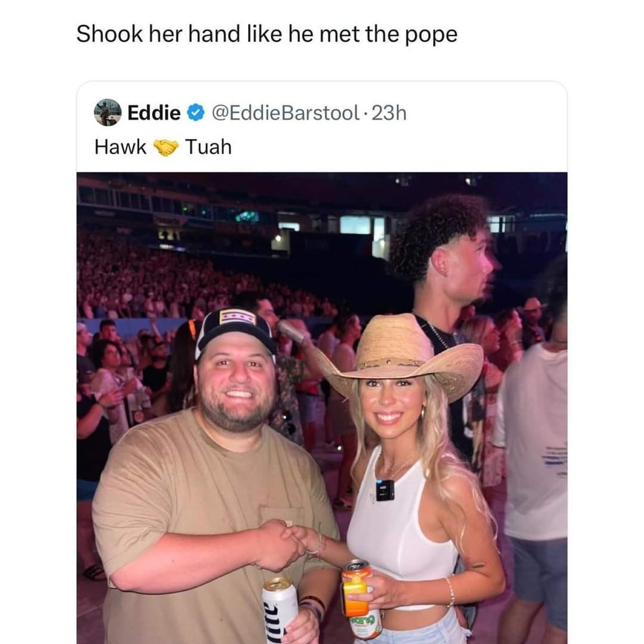Click the handshake emoji between Hawk and Tuah
The width and height of the screenshot is (644, 644).
tap(166, 147)
